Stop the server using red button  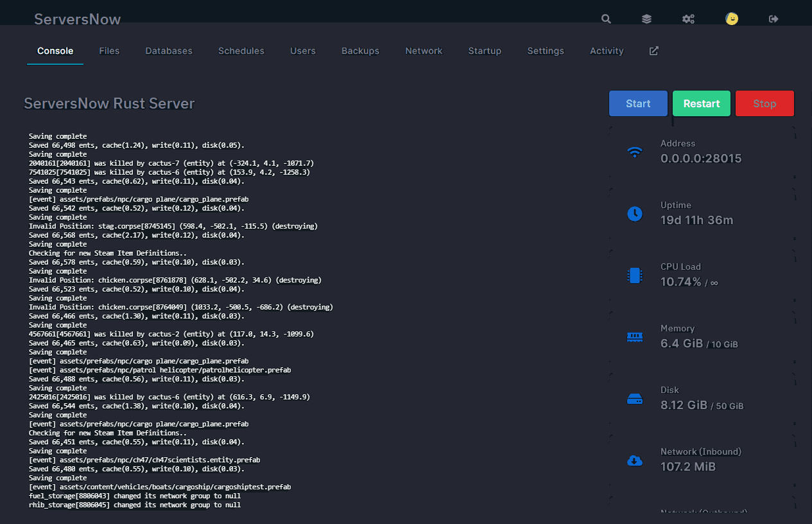click(764, 103)
